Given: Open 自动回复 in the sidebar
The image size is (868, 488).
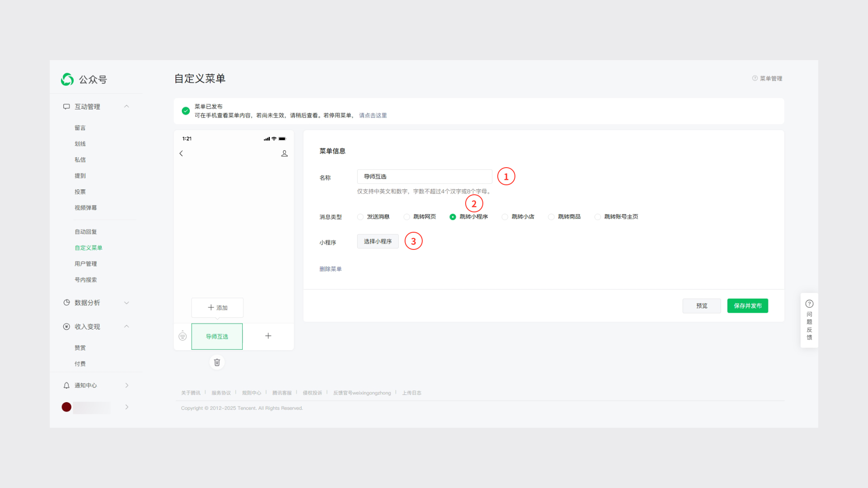Looking at the screenshot, I should coord(85,232).
